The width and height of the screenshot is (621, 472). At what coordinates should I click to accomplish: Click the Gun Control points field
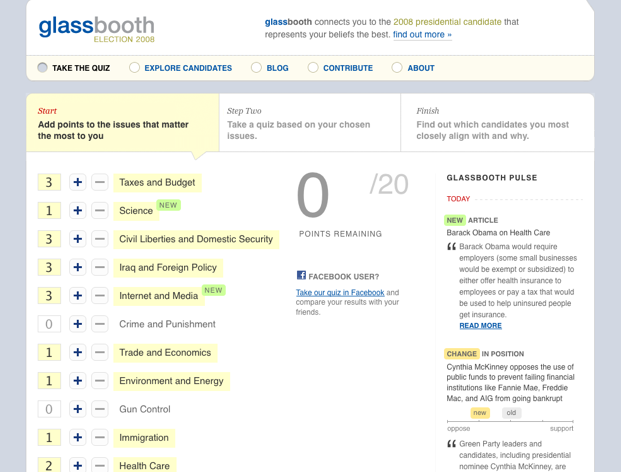(x=49, y=409)
